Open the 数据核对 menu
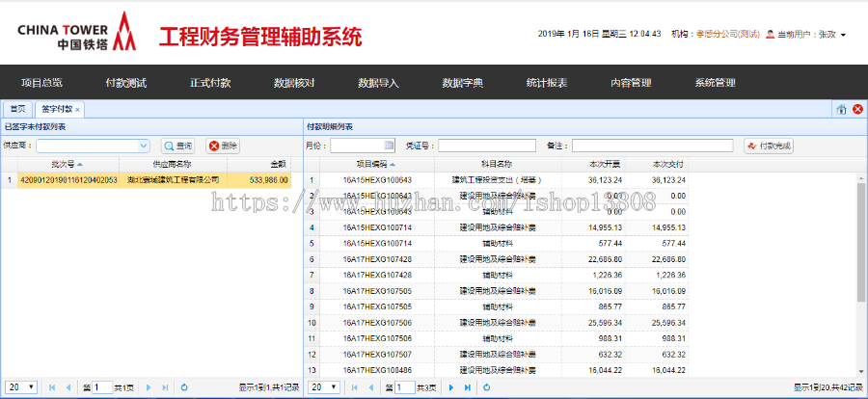 294,83
